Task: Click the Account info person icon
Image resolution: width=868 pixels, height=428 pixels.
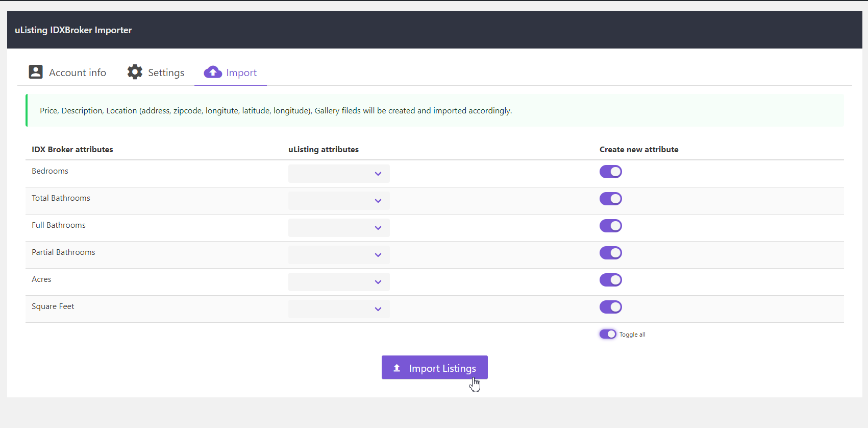Action: point(36,72)
